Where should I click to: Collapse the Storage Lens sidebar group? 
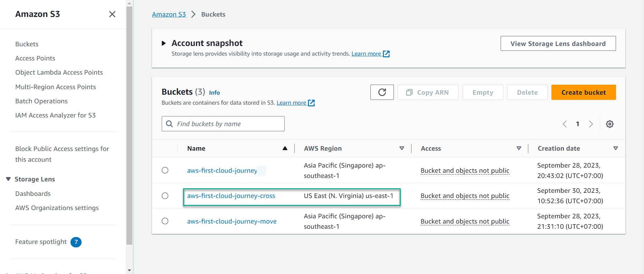8,179
